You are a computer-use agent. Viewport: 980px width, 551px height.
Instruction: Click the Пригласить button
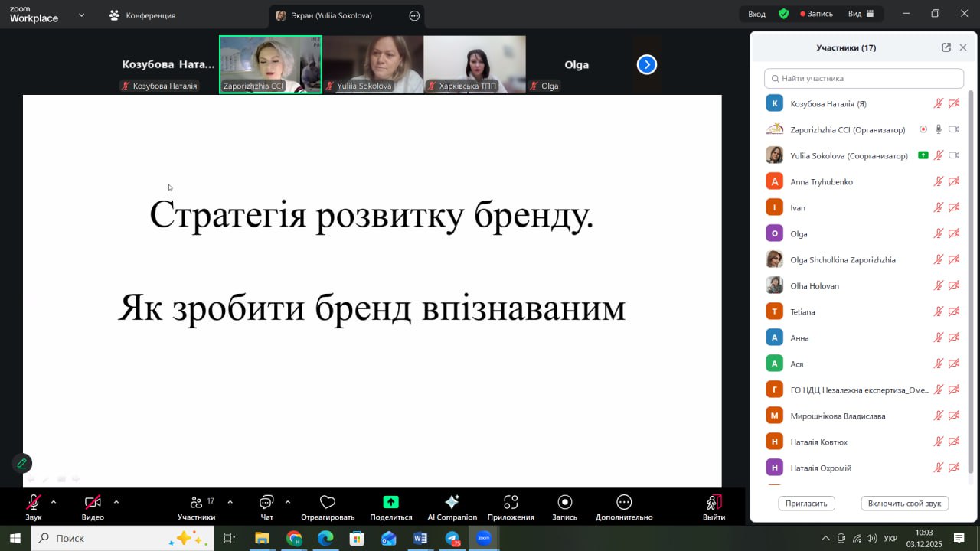click(806, 503)
